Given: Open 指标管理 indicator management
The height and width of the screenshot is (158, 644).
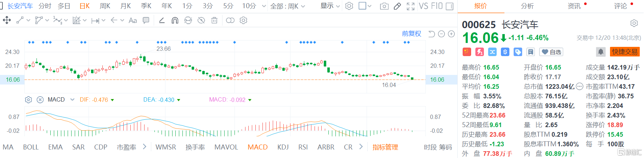Looking at the screenshot, I should point(385,147).
